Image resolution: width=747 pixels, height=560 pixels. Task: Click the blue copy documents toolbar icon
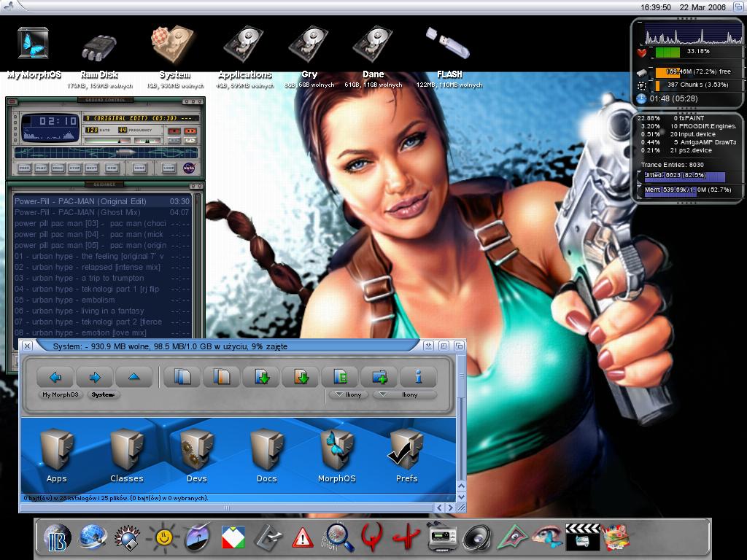click(x=182, y=377)
